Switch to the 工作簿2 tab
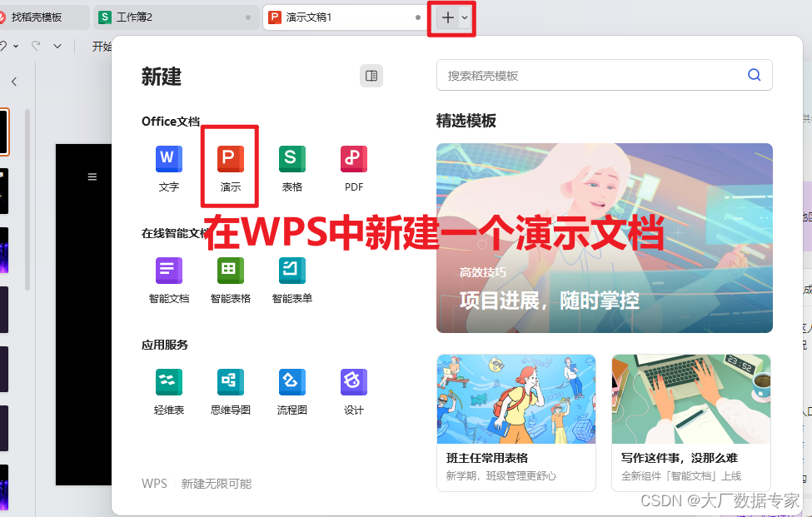812x517 pixels. pos(177,17)
